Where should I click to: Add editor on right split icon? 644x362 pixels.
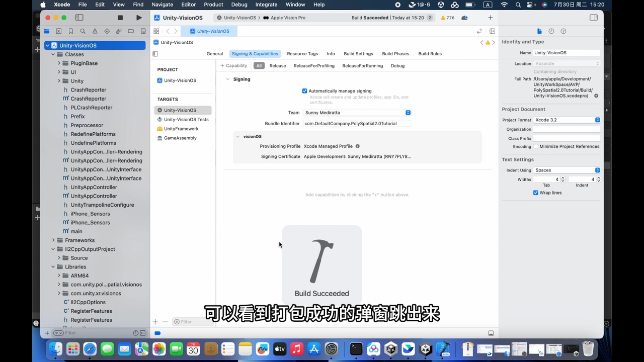tap(492, 31)
